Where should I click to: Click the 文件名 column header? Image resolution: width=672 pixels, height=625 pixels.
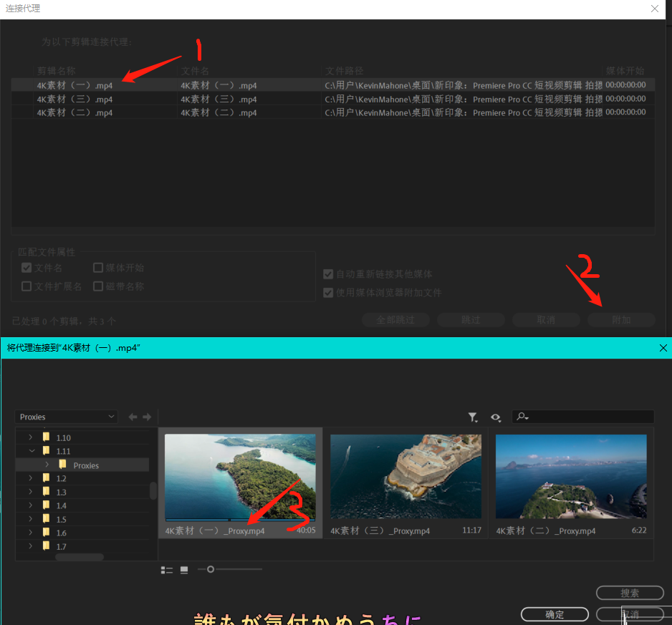click(x=195, y=71)
